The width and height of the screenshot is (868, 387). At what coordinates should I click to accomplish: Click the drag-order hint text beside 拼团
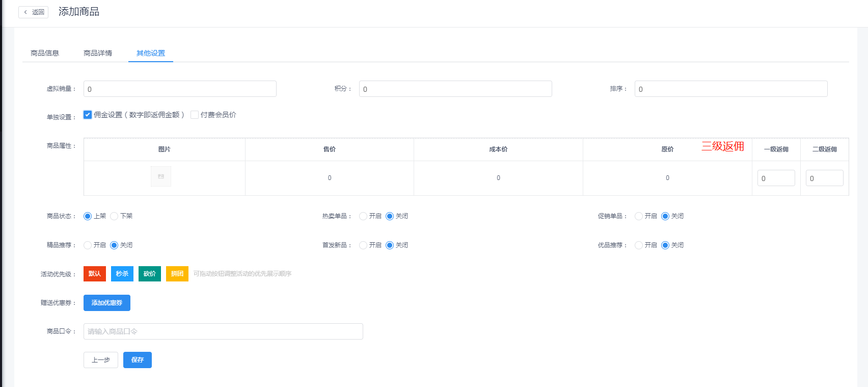coord(242,274)
